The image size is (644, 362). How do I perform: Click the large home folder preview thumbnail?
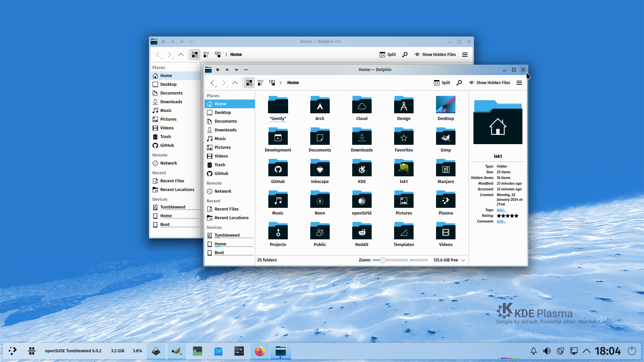498,122
